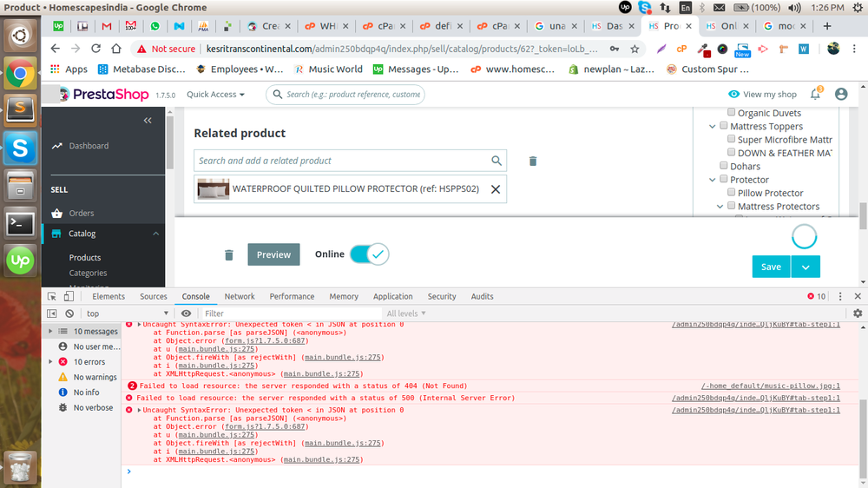Remove Waterproof Quilted Pillow Protector related product
Viewport: 868px width, 488px height.
coord(496,189)
